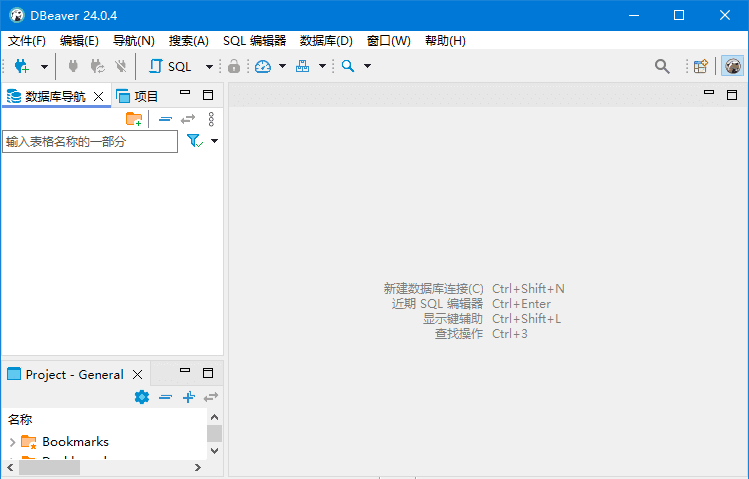Open the 帮助(H) menu
The width and height of the screenshot is (749, 479).
click(445, 41)
